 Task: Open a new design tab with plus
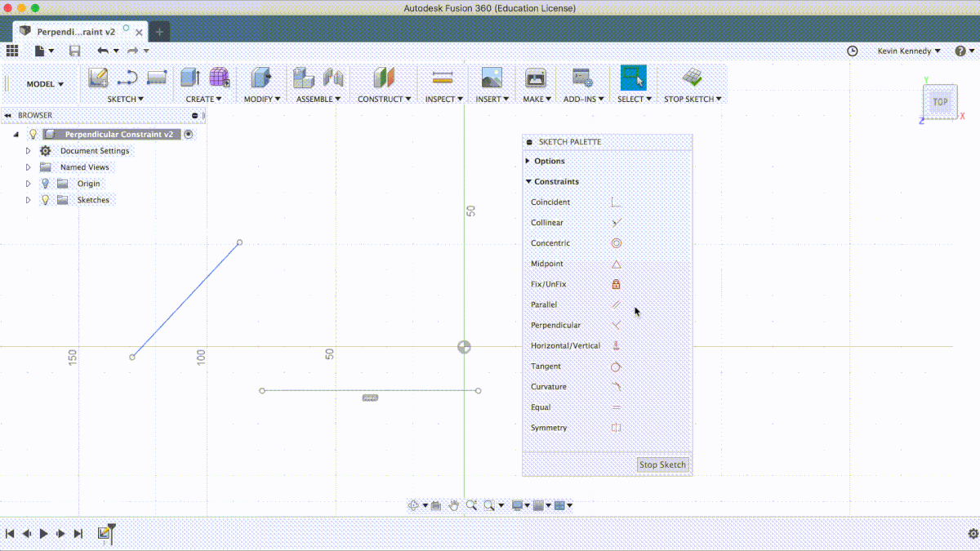pyautogui.click(x=159, y=32)
